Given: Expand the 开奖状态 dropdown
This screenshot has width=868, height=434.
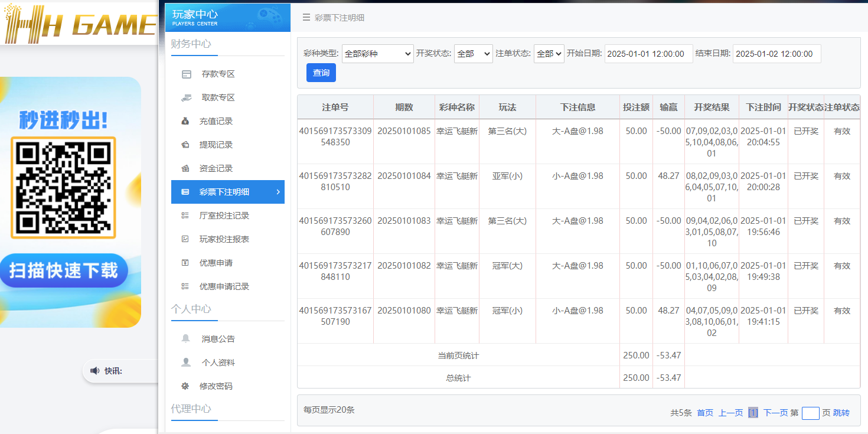Looking at the screenshot, I should pos(473,53).
